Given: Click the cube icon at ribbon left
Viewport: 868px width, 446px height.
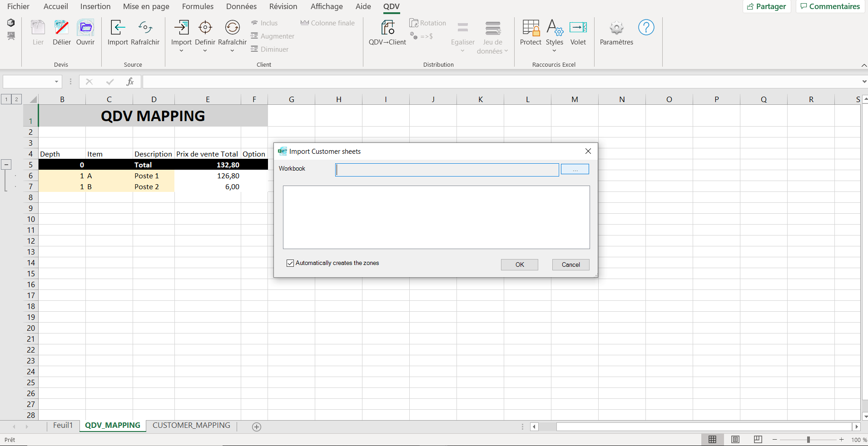Looking at the screenshot, I should click(11, 23).
